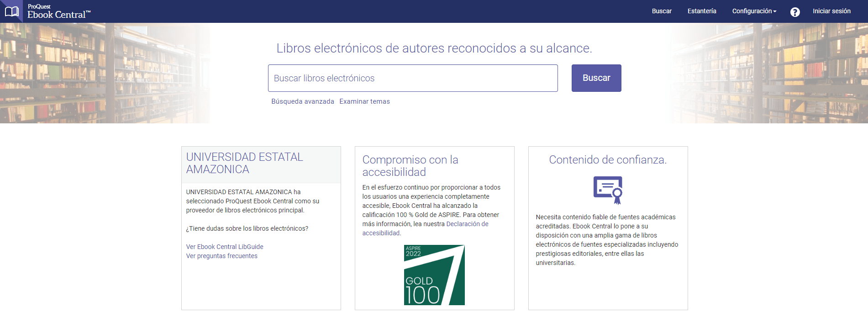Click the Ebook Central wordmark text
868x323 pixels.
(x=59, y=15)
